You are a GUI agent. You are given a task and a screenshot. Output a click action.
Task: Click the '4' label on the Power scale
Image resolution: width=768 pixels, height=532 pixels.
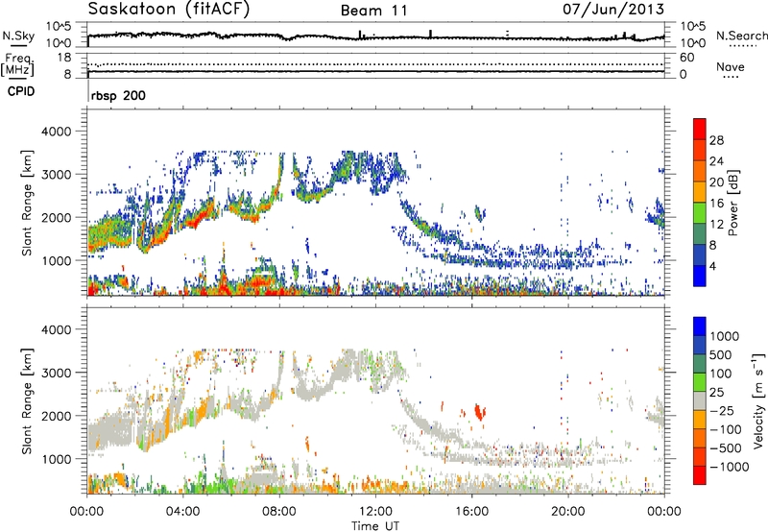[713, 266]
